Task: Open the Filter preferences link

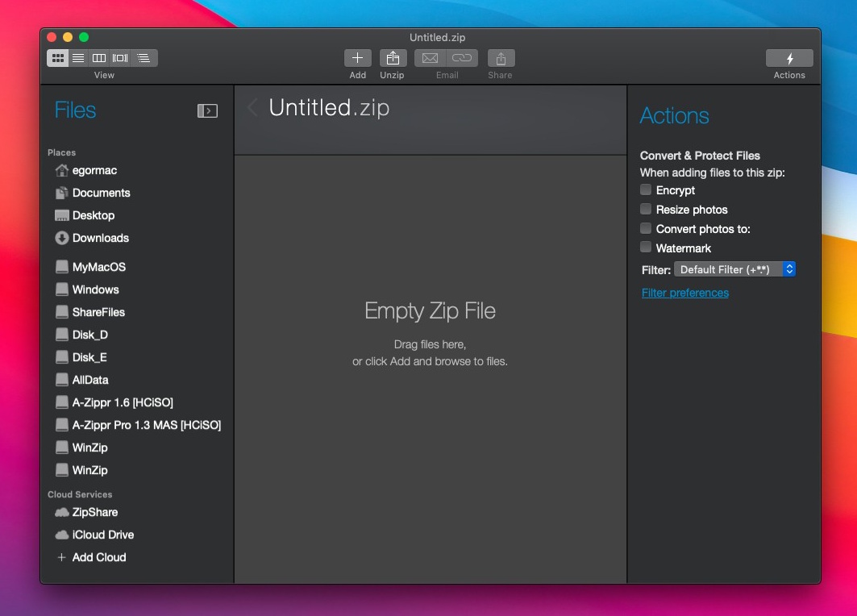Action: pos(684,293)
